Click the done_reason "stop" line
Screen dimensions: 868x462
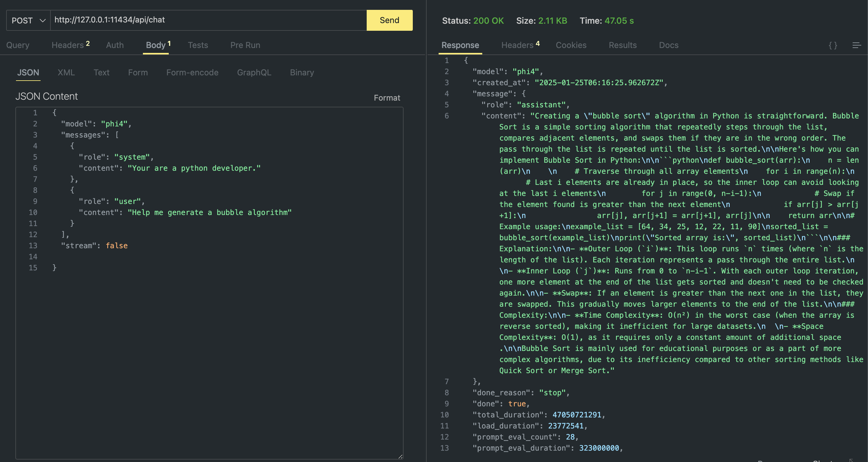(521, 392)
